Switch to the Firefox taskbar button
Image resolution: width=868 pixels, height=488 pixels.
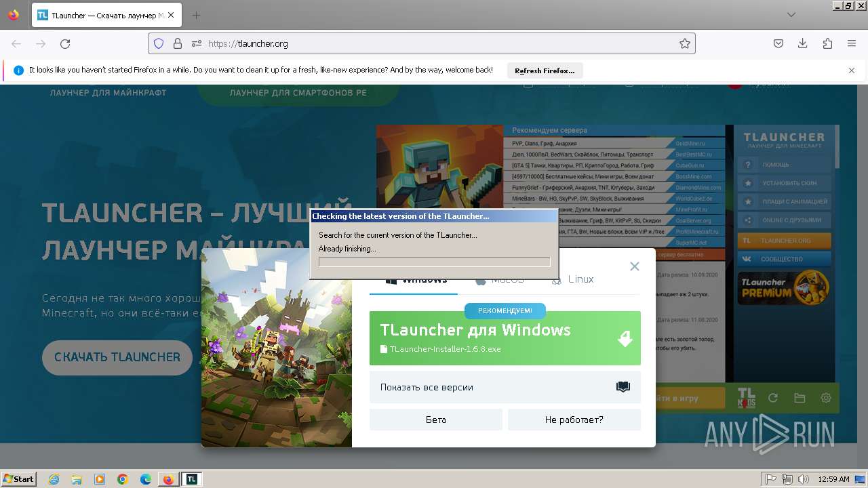pyautogui.click(x=168, y=479)
